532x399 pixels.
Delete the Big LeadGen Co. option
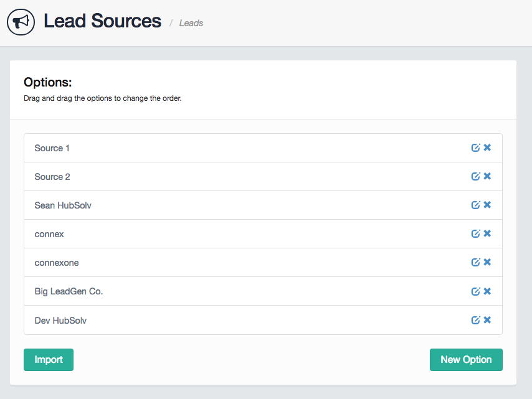pos(487,291)
